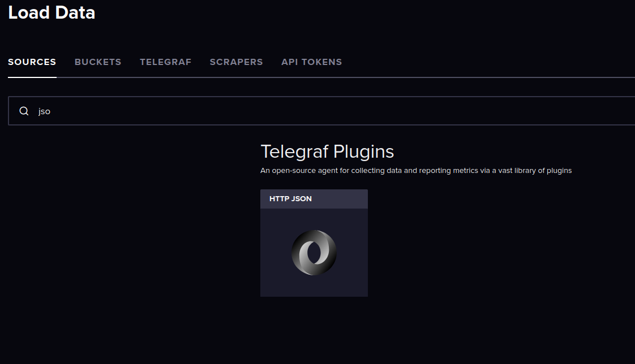Click the open-source agent description text
Viewport: 635px width, 364px height.
pos(416,171)
